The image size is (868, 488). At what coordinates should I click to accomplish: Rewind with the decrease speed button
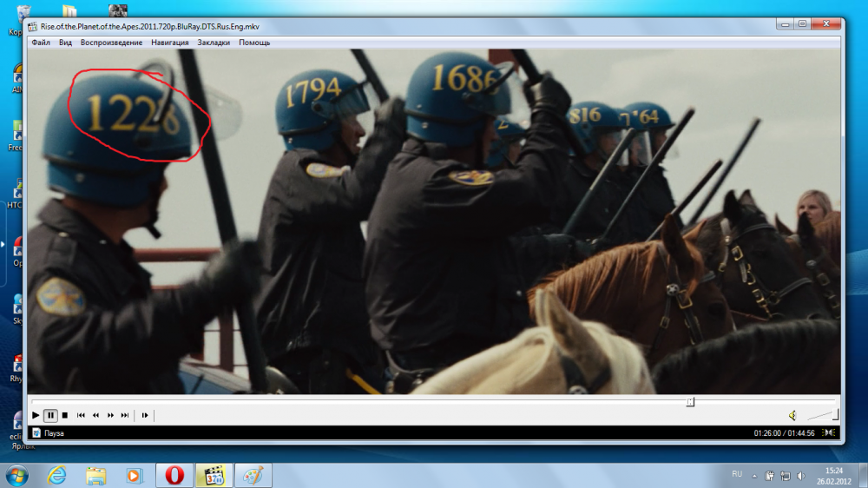point(95,415)
